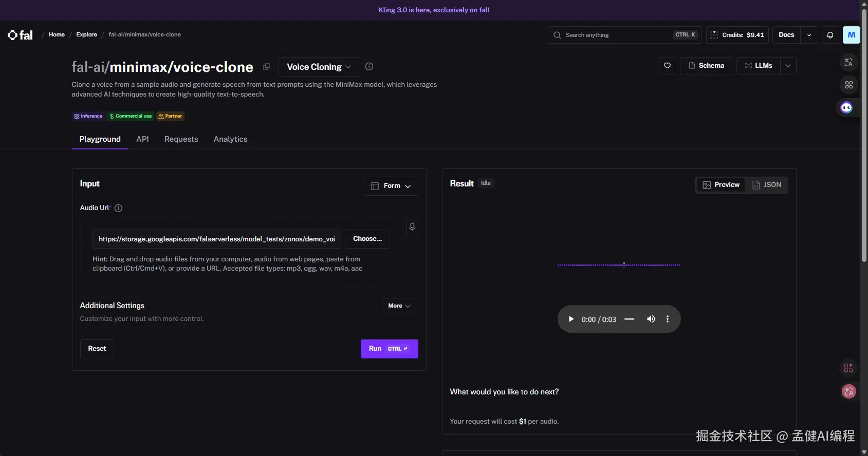
Task: Copy the model name using copy icon
Action: 266,67
